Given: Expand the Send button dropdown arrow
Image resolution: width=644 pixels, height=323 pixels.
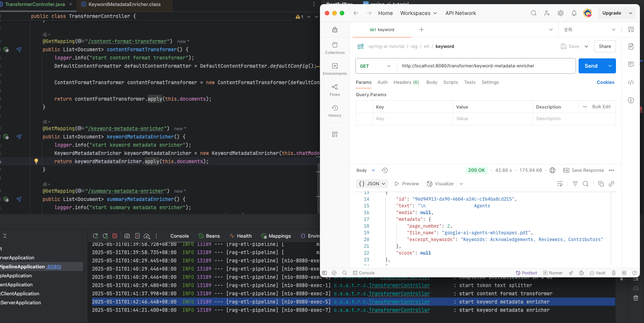Looking at the screenshot, I should click(x=610, y=66).
